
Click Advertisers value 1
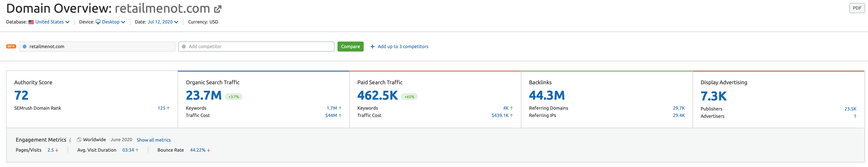click(855, 116)
